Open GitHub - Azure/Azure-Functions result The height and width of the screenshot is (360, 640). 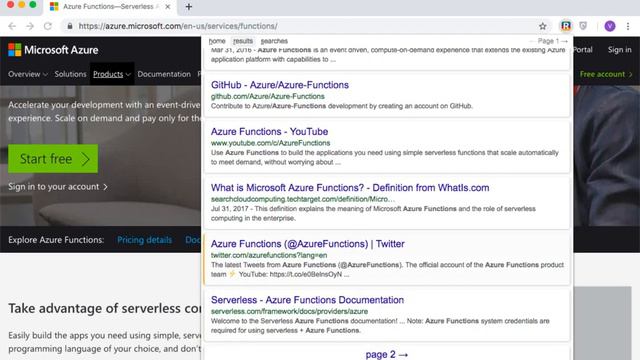tap(280, 85)
